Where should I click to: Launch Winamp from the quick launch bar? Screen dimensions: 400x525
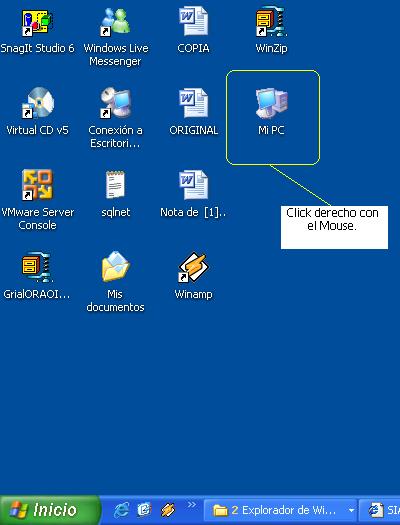168,510
